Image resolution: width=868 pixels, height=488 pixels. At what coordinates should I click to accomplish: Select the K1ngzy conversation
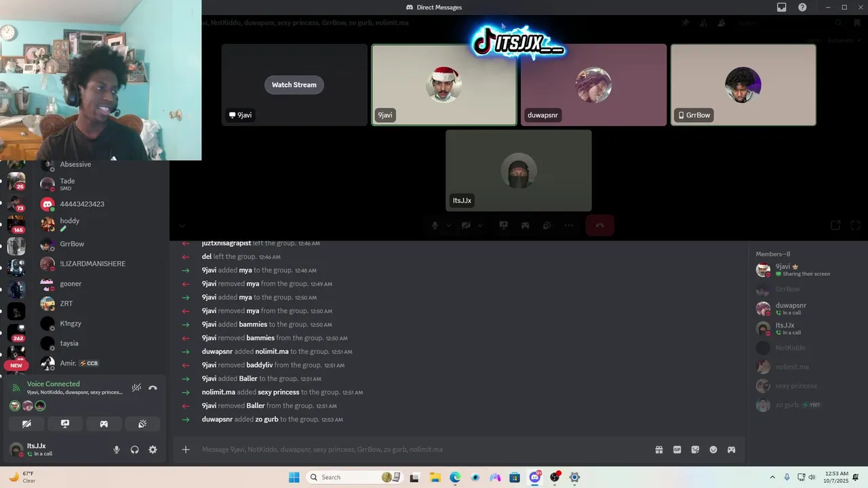pyautogui.click(x=101, y=323)
